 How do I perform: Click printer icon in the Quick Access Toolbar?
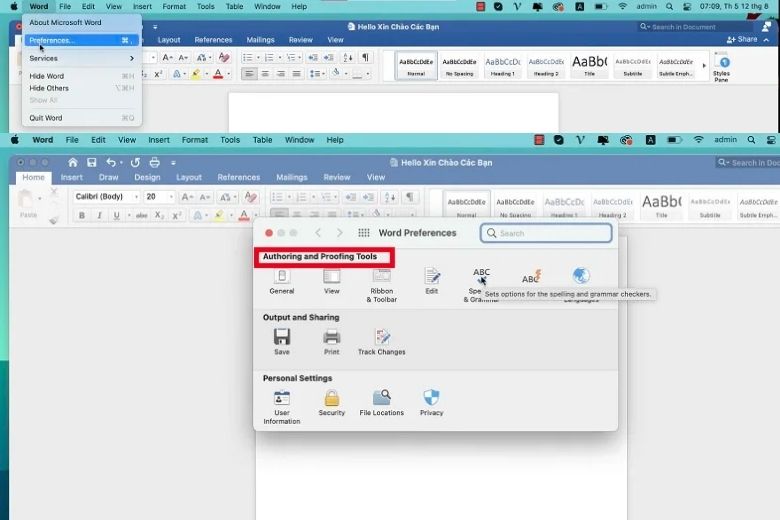click(x=155, y=162)
